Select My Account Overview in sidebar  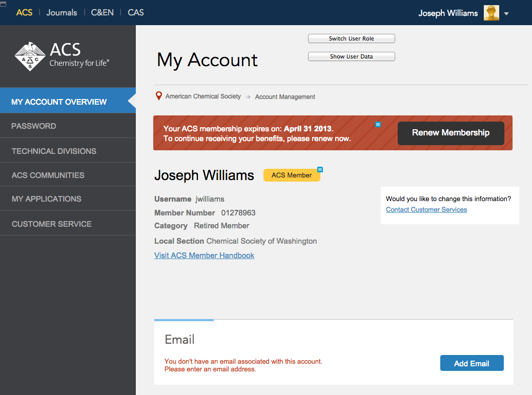coord(68,101)
